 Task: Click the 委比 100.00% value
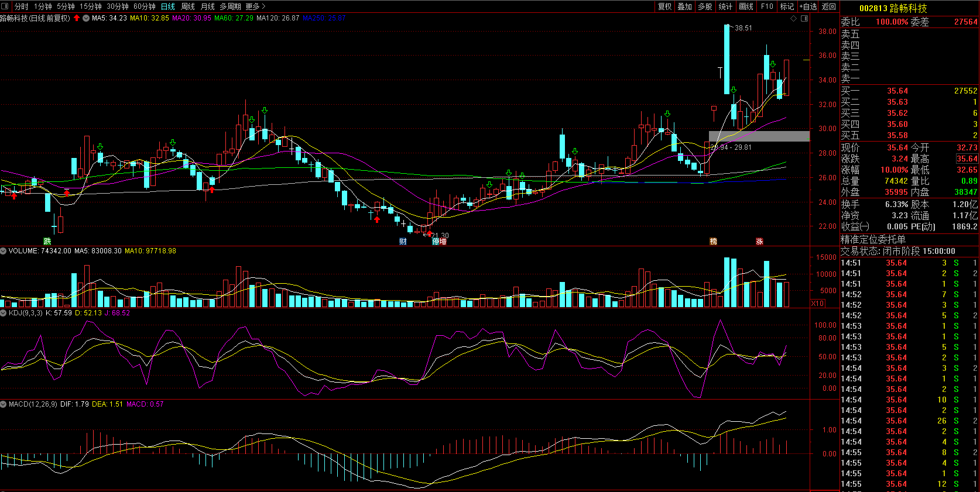[x=892, y=22]
